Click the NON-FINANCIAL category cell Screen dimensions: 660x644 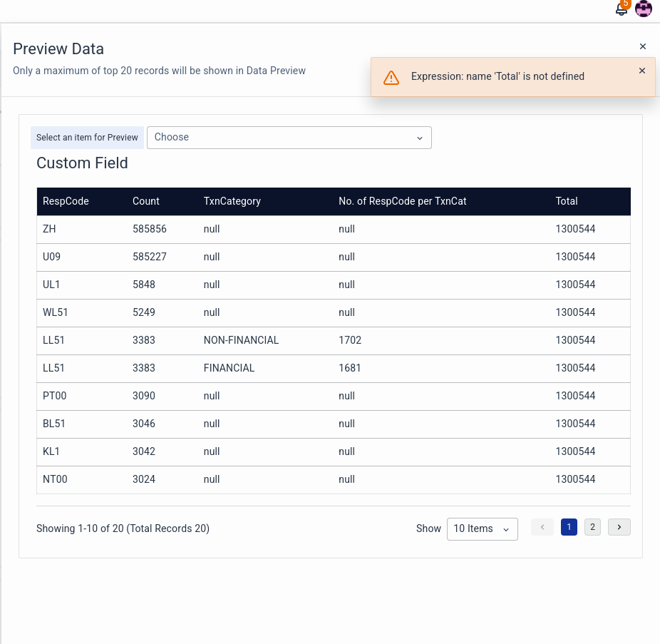tap(241, 340)
